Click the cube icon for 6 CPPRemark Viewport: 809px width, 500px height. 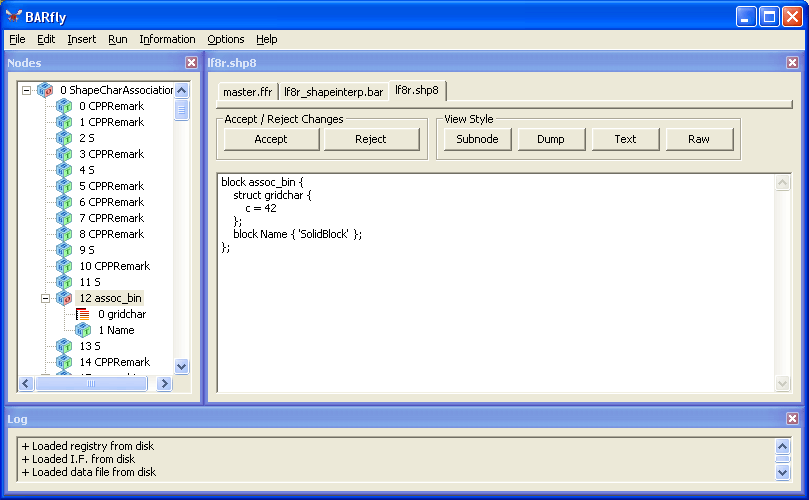64,202
